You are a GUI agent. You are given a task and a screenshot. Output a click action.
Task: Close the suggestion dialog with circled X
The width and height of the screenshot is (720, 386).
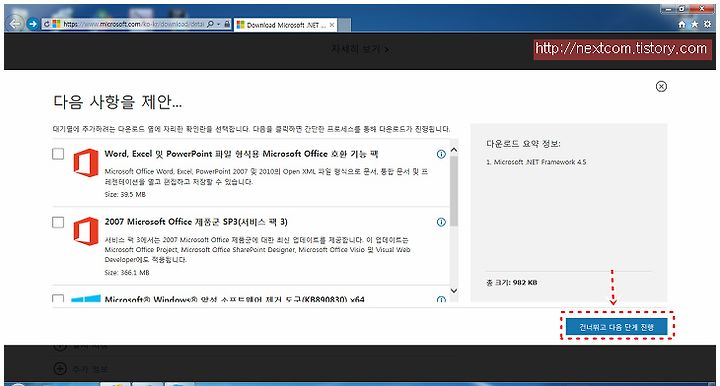pos(661,86)
